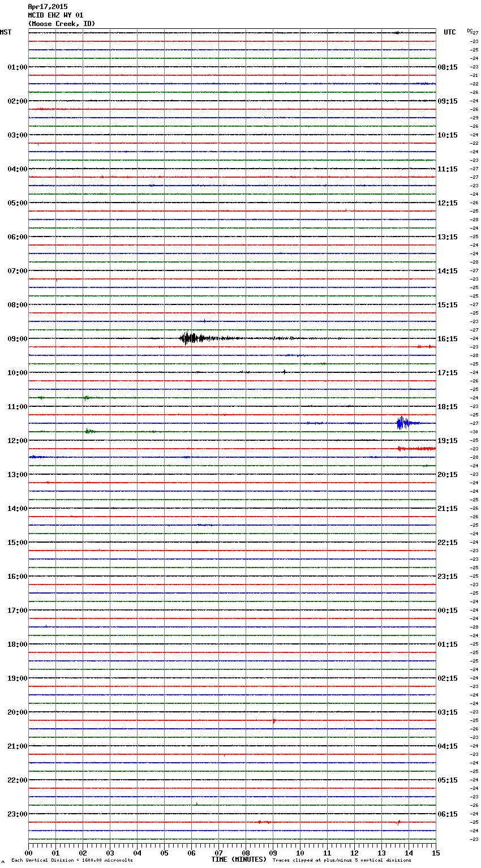Image resolution: width=481 pixels, height=868 pixels.
Task: Click the 13:15 UTC time label
Action: pyautogui.click(x=448, y=237)
